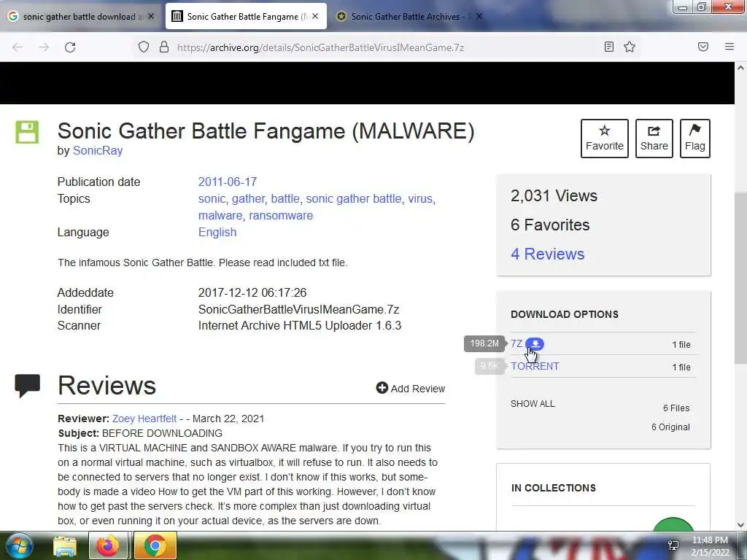Click the identifier SonicGatherBattleVirusIMeanGame.7z text
The image size is (747, 560).
point(298,309)
